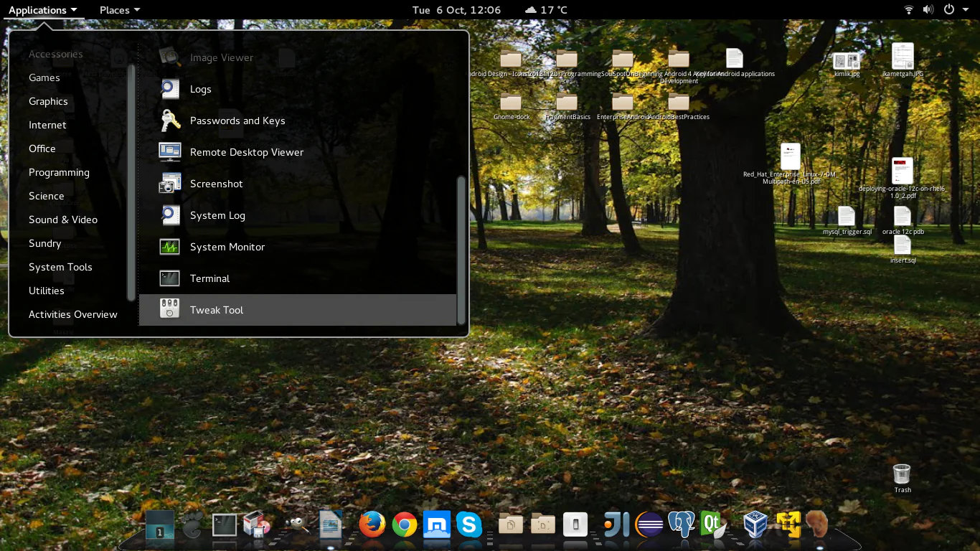Open pgAdmin elephant icon in dock
The image size is (980, 551).
coord(681,525)
